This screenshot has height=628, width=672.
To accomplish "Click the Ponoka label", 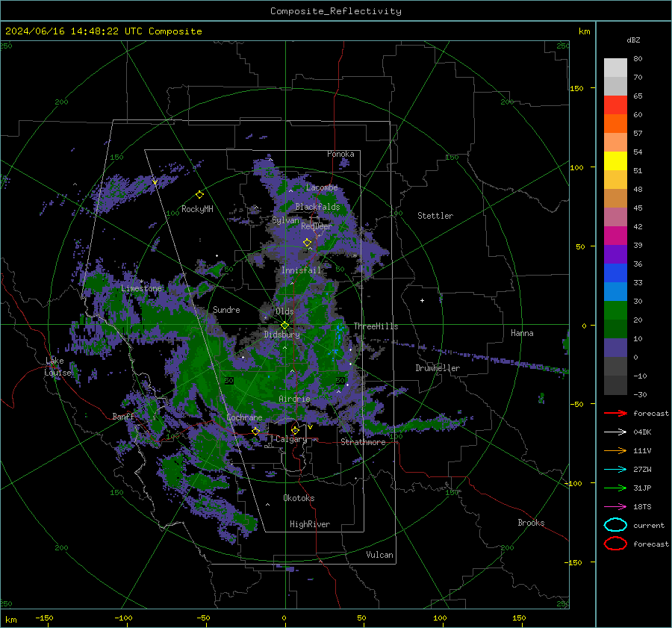I will pos(340,154).
